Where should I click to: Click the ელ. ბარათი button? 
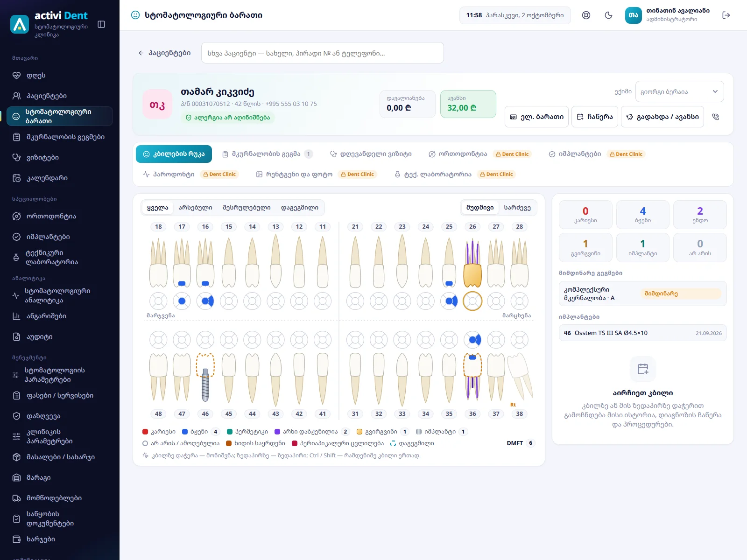pyautogui.click(x=536, y=117)
